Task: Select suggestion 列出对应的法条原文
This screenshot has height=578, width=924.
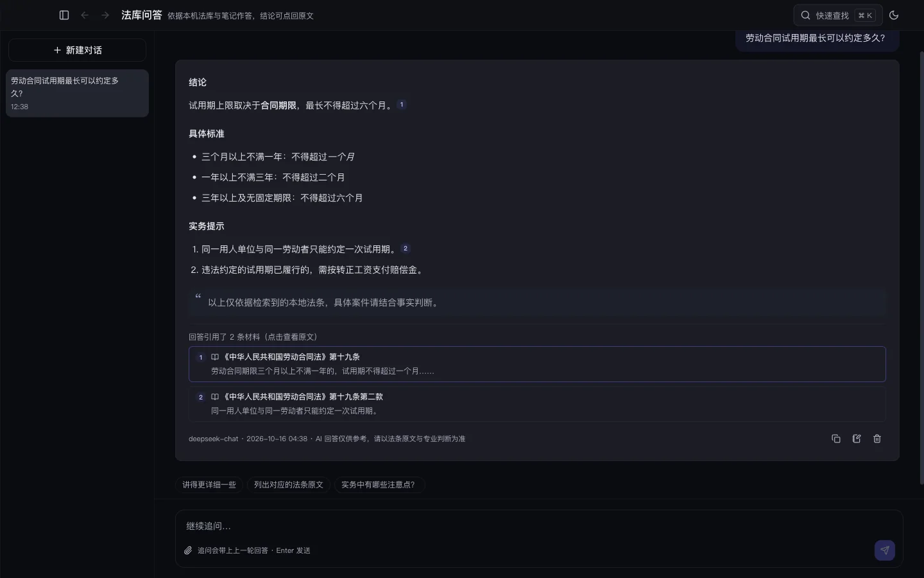Action: pos(289,485)
